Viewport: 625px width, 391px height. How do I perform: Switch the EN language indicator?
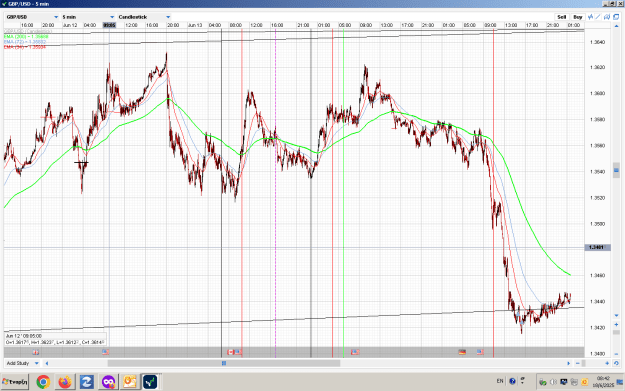point(500,381)
